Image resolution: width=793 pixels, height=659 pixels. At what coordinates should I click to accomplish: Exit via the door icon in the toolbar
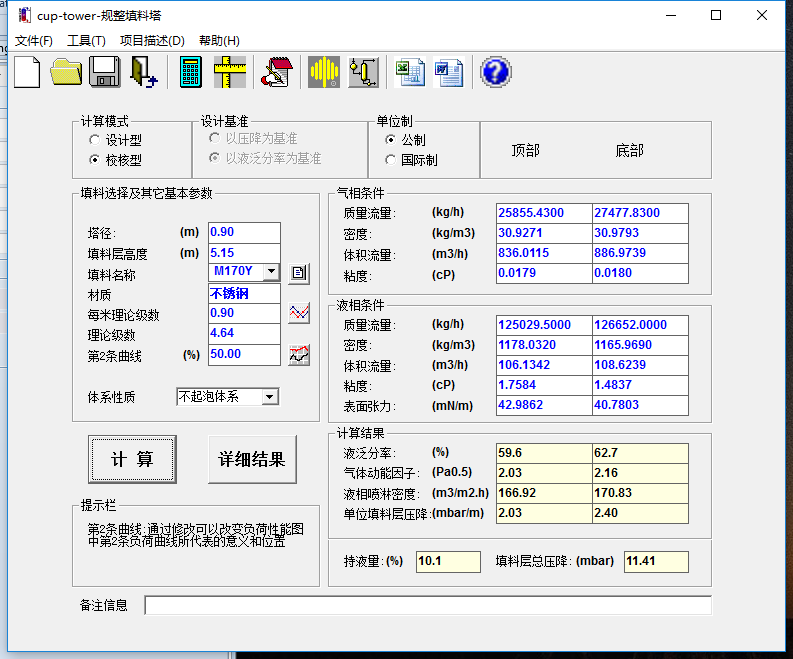143,72
